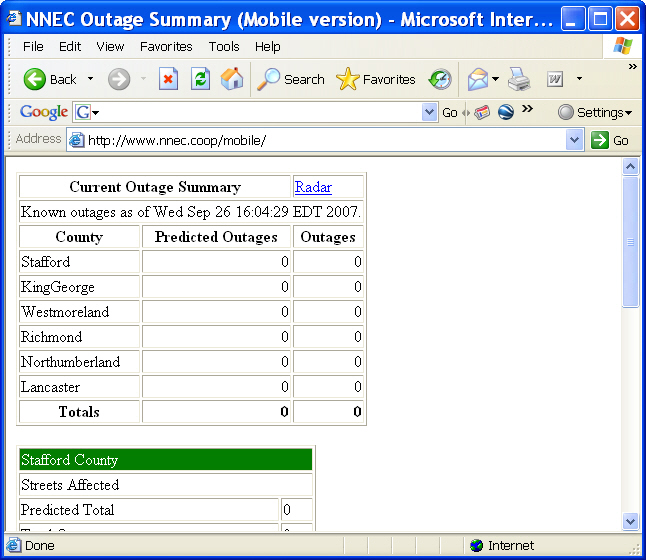Open the Address bar URL dropdown
The width and height of the screenshot is (646, 560).
coord(574,140)
